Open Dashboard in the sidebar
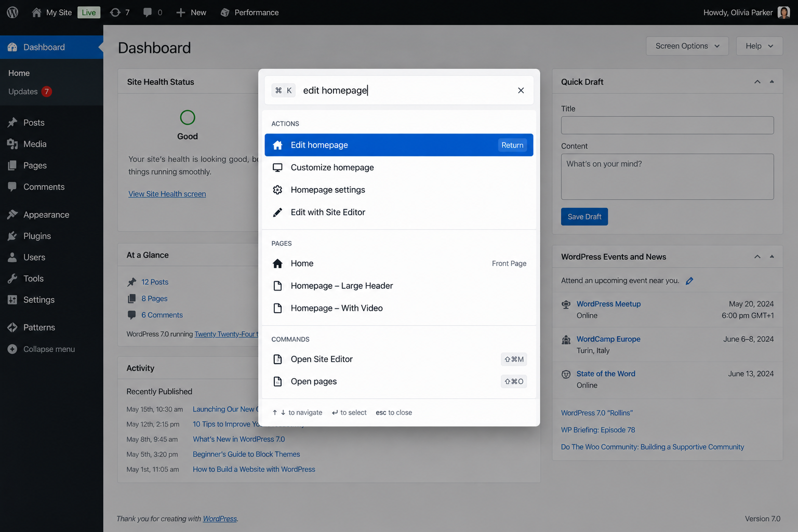The image size is (798, 532). point(51,47)
